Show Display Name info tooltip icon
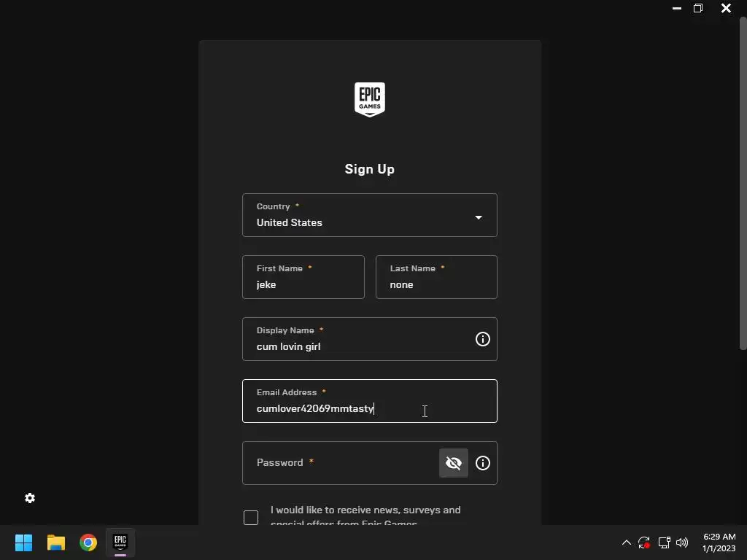747x560 pixels. click(483, 339)
